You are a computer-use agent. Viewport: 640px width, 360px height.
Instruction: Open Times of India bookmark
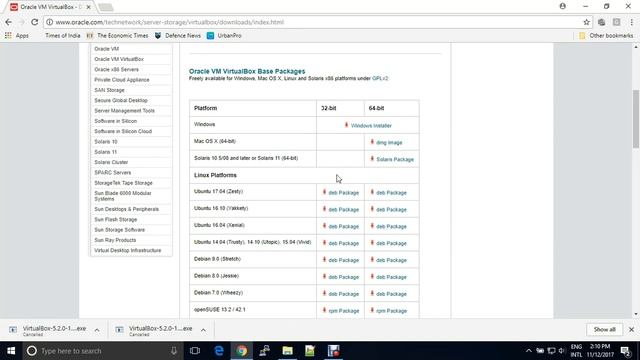[x=62, y=36]
